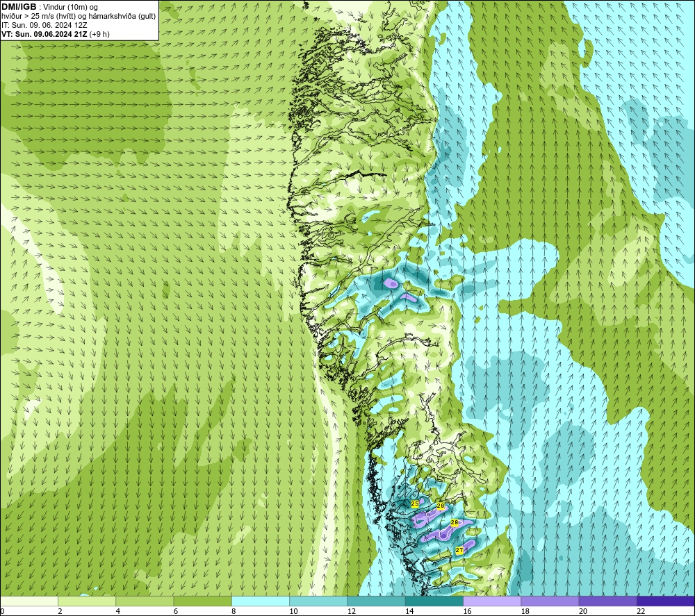The image size is (695, 616).
Task: Click the DMI/IGB Vindur (10m) title line
Action: tap(50, 7)
